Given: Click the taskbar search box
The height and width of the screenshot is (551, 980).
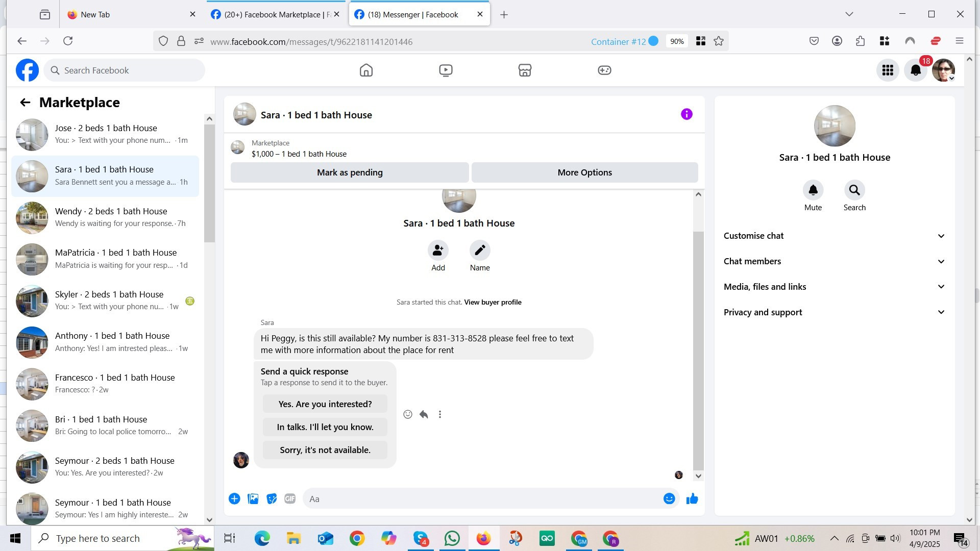Looking at the screenshot, I should [122, 538].
